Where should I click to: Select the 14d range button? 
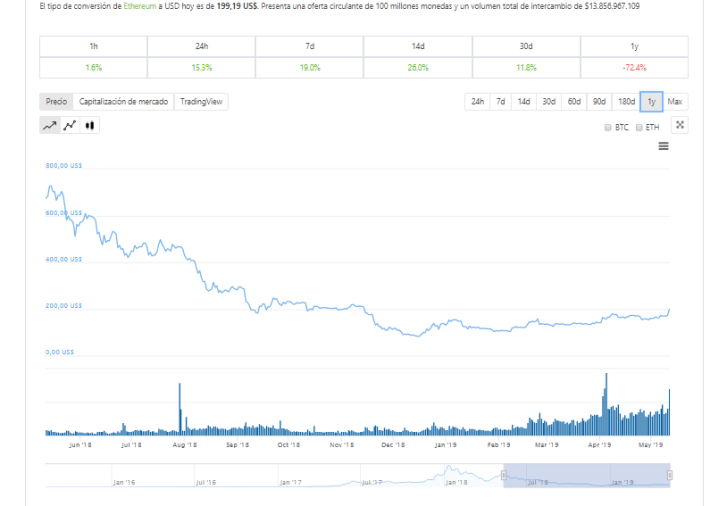[524, 101]
